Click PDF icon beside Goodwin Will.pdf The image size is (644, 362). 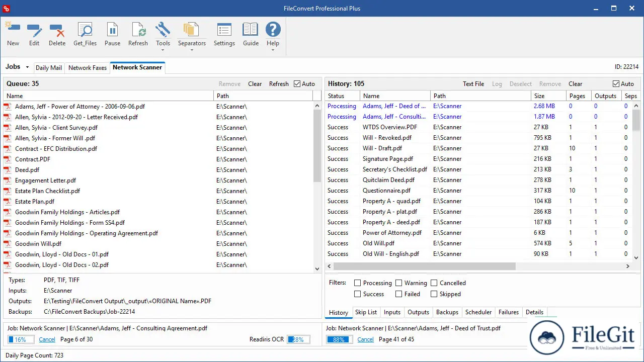pyautogui.click(x=8, y=244)
